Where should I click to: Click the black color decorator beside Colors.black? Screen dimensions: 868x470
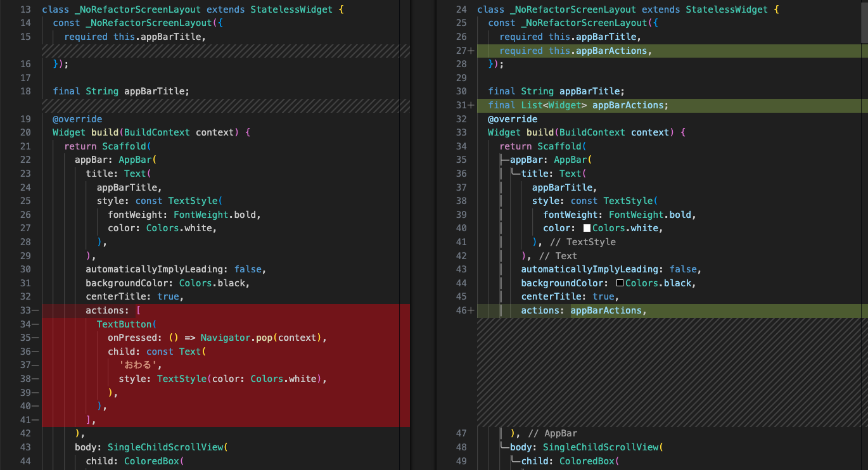(x=619, y=283)
